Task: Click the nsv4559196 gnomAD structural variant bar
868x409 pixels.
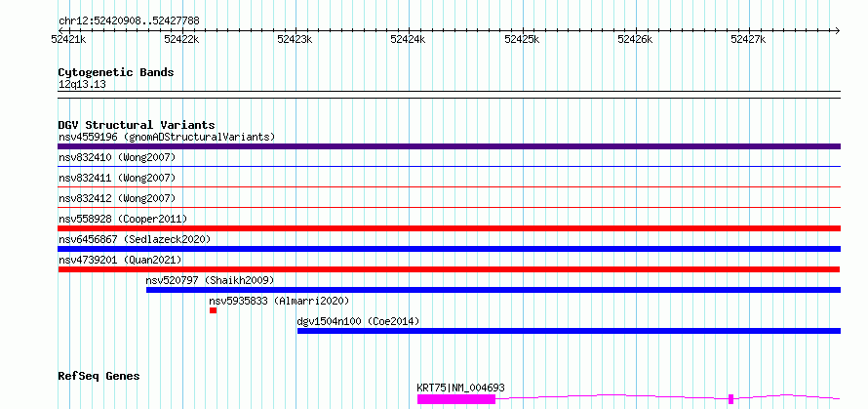Action: [x=449, y=146]
